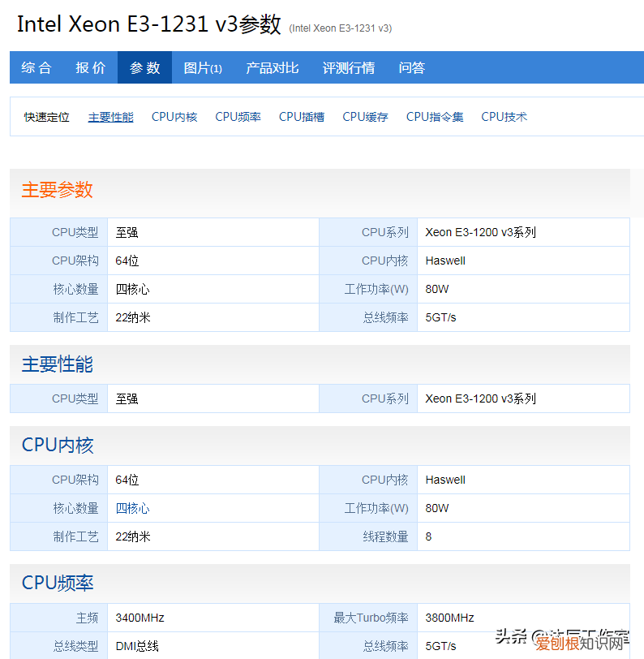The image size is (644, 659).
Task: Click the Intel Xeon E3-1231 v3参数 page title
Action: (148, 24)
